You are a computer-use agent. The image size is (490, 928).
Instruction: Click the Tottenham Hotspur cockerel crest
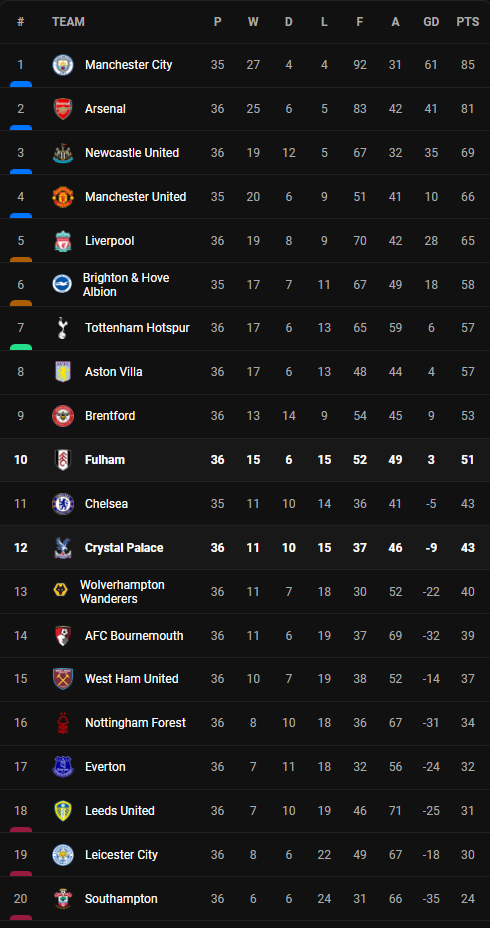pyautogui.click(x=63, y=328)
